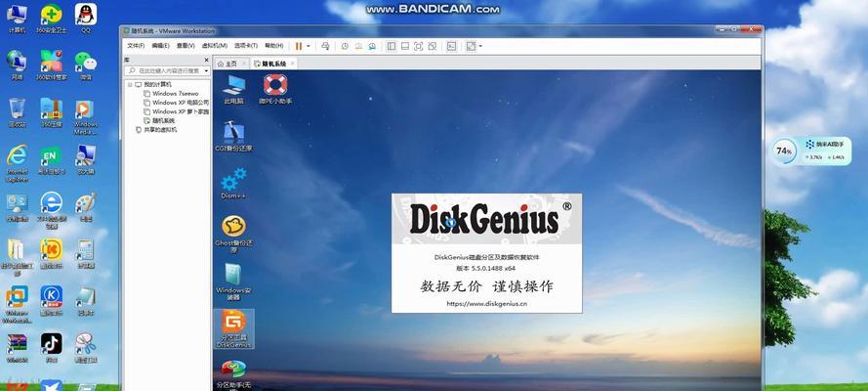Open the 360软件管家 desktop icon
This screenshot has height=391, width=868.
[x=51, y=65]
